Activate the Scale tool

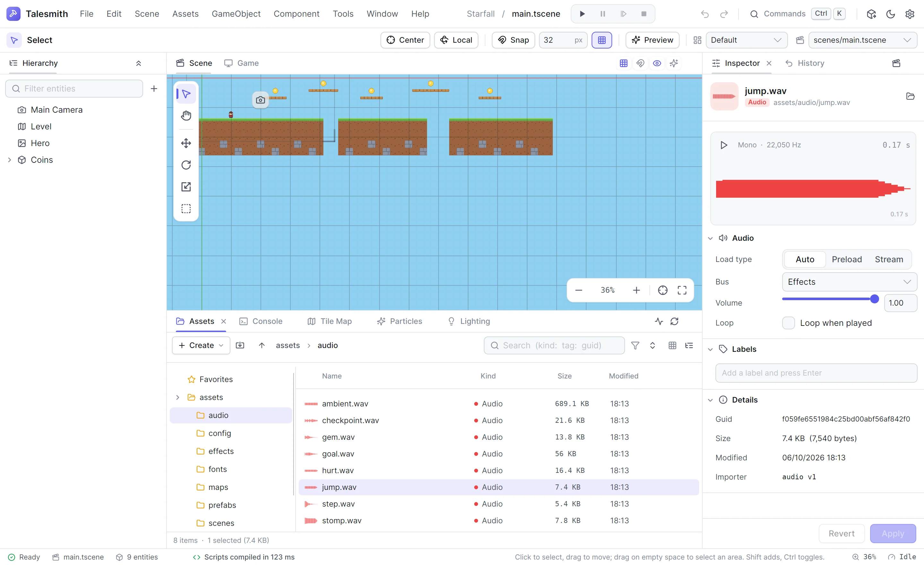186,187
